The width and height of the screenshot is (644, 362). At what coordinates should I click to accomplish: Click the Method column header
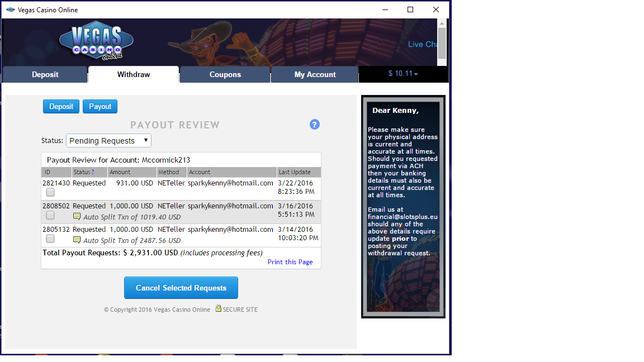pos(172,173)
